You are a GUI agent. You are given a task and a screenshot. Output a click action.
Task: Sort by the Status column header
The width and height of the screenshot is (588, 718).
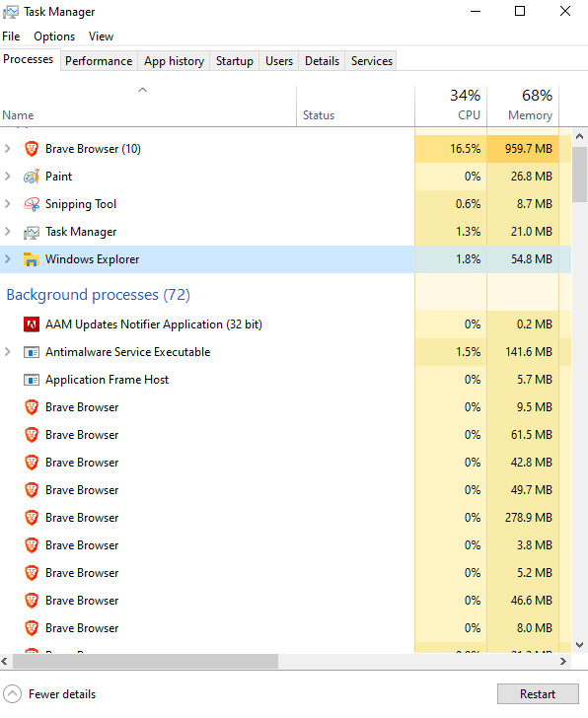(355, 107)
